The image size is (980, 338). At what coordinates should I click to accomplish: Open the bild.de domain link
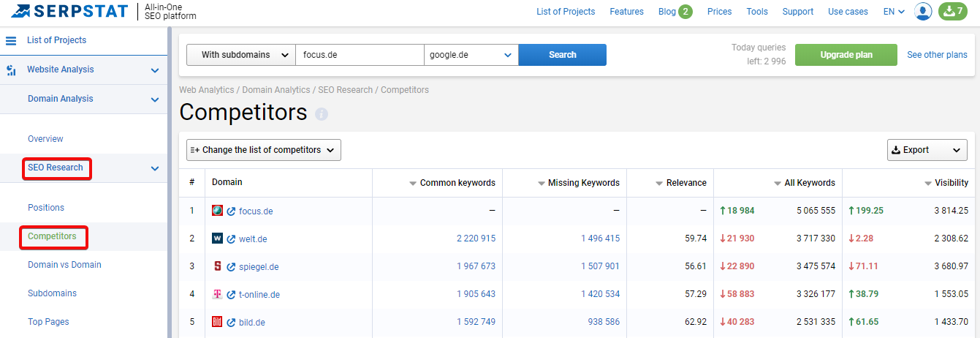click(252, 323)
